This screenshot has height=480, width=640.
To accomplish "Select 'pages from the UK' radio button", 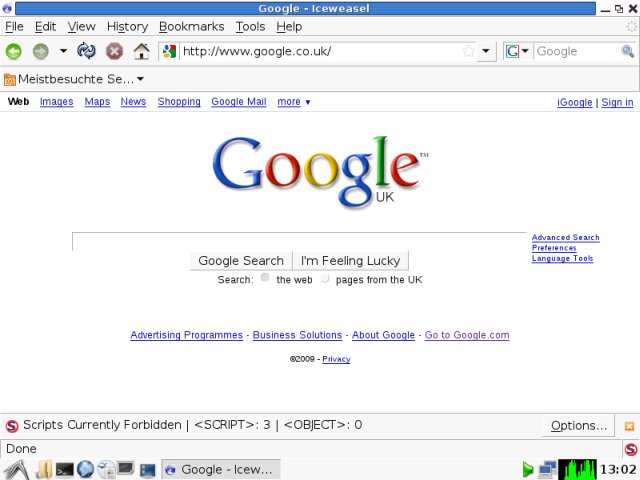I will click(325, 278).
